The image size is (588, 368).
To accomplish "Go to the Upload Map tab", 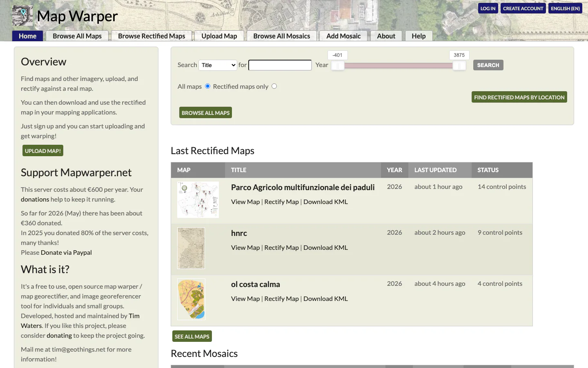I will click(219, 36).
